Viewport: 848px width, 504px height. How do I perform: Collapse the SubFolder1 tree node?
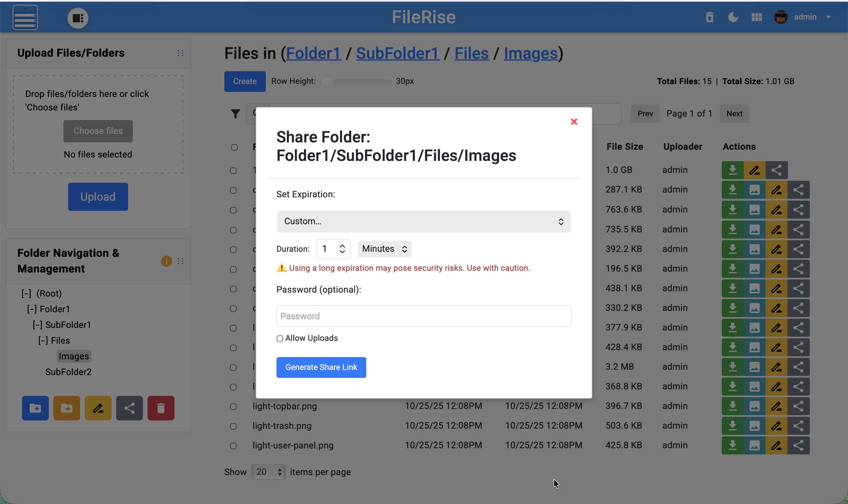coord(37,325)
